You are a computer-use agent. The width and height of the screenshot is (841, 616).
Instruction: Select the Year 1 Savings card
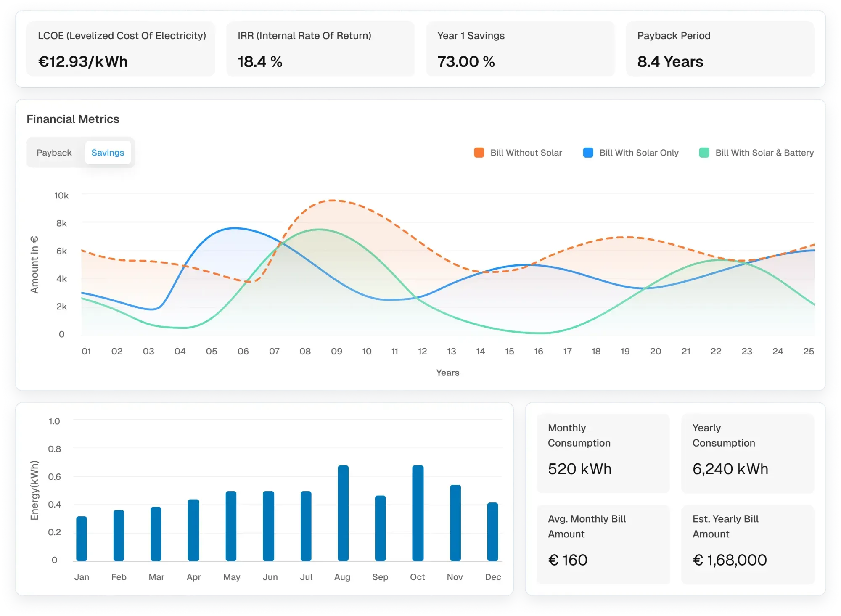tap(520, 49)
